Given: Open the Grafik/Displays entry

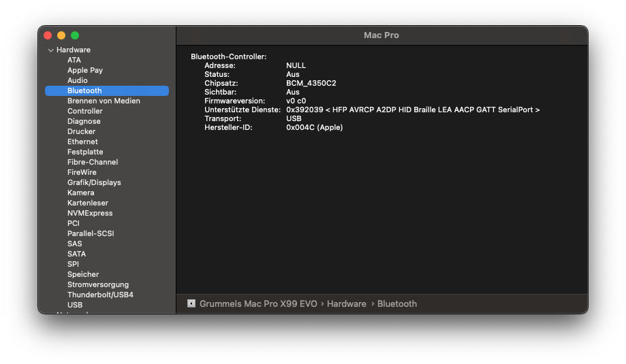Looking at the screenshot, I should coord(94,182).
